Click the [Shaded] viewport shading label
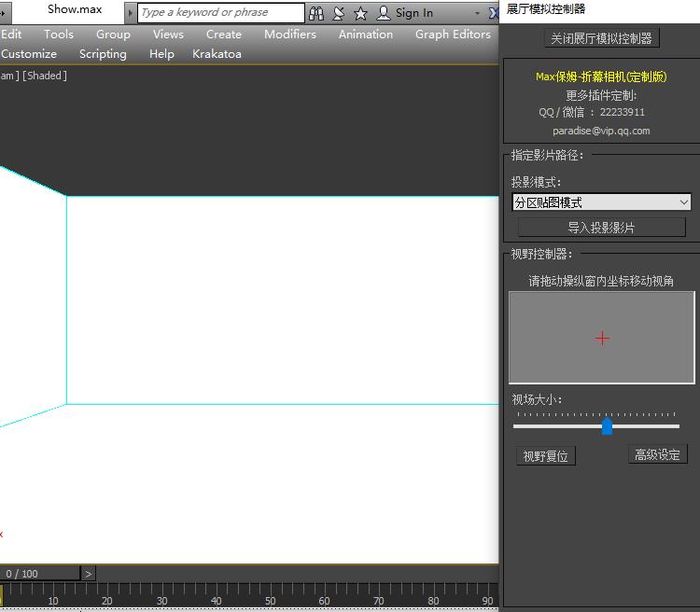The width and height of the screenshot is (700, 612). click(45, 76)
